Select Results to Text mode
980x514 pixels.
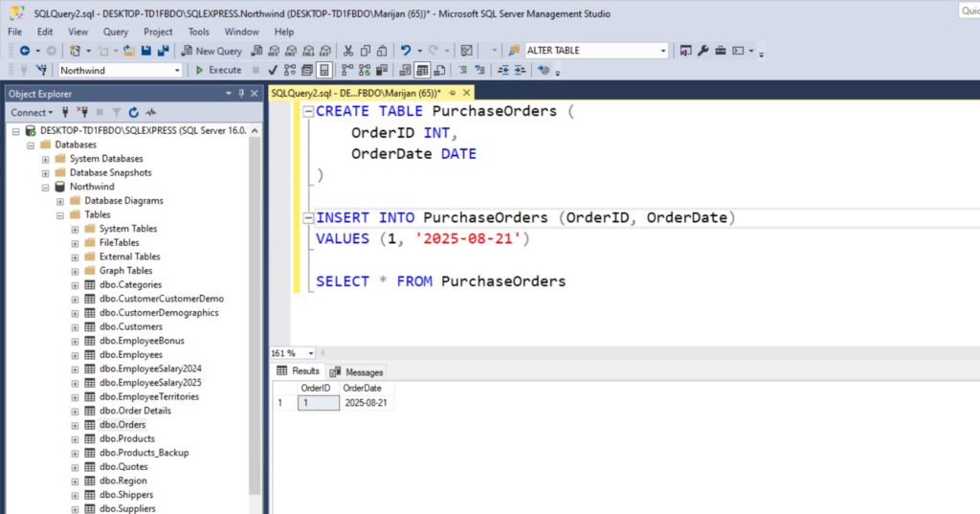[x=405, y=70]
